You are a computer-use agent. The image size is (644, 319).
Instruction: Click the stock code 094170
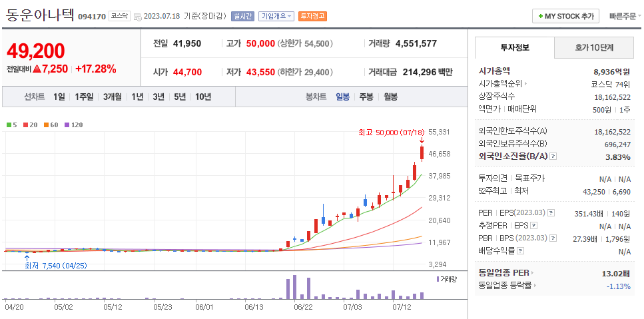(x=92, y=17)
